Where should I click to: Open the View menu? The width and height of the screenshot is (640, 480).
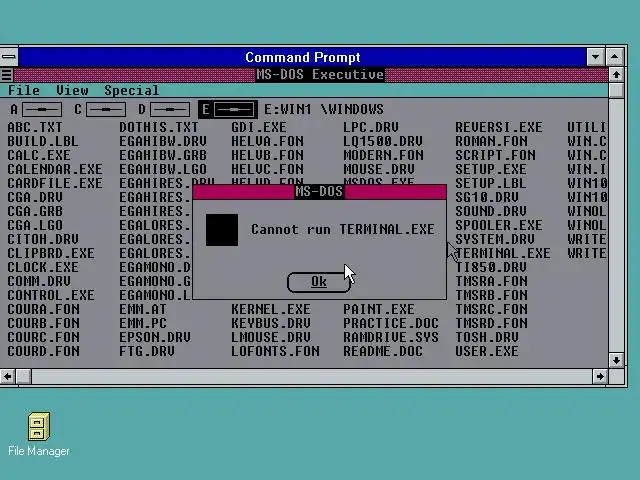click(72, 90)
